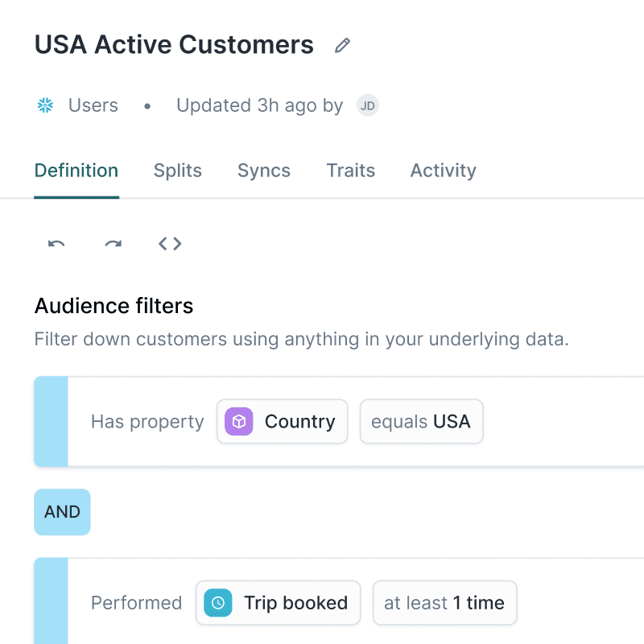This screenshot has width=644, height=644.
Task: Open the code view with the angle brackets icon
Action: [x=170, y=243]
